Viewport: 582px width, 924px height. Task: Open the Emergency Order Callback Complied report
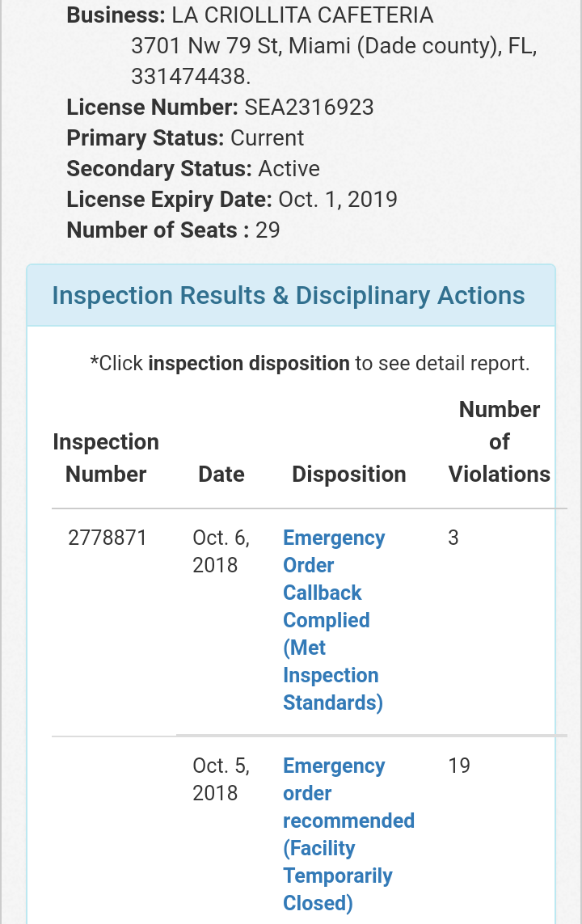point(333,619)
